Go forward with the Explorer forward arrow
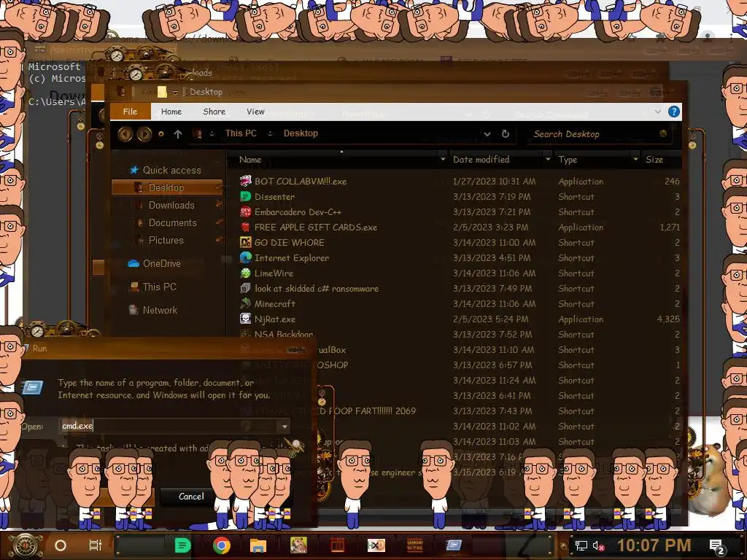This screenshot has width=747, height=560. (144, 134)
